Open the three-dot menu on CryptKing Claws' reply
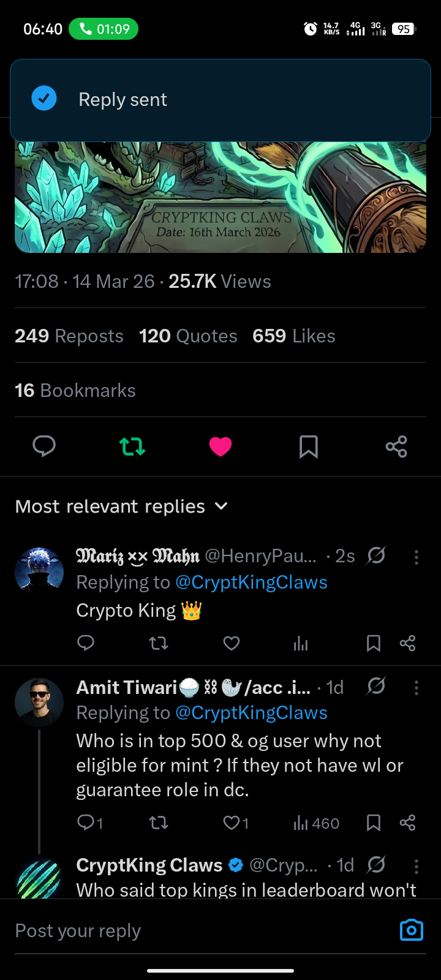The width and height of the screenshot is (441, 980). (x=417, y=865)
